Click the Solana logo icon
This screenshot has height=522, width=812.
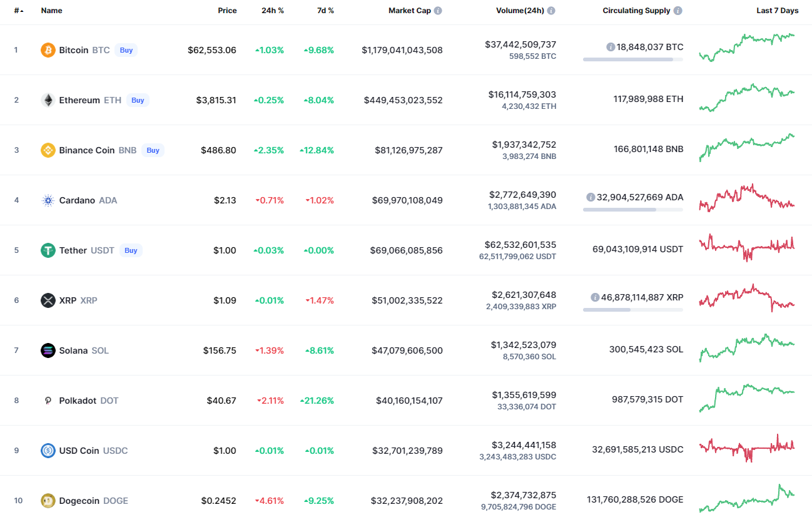click(x=48, y=351)
